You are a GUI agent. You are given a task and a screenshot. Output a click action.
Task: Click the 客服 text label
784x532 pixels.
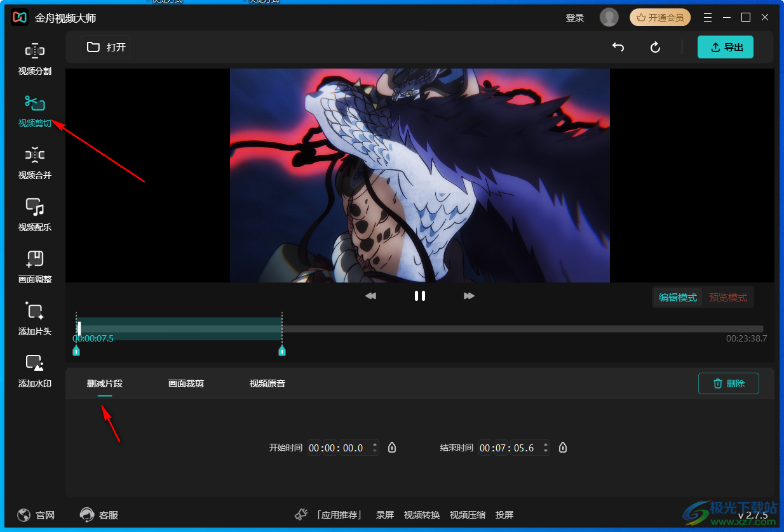(109, 515)
